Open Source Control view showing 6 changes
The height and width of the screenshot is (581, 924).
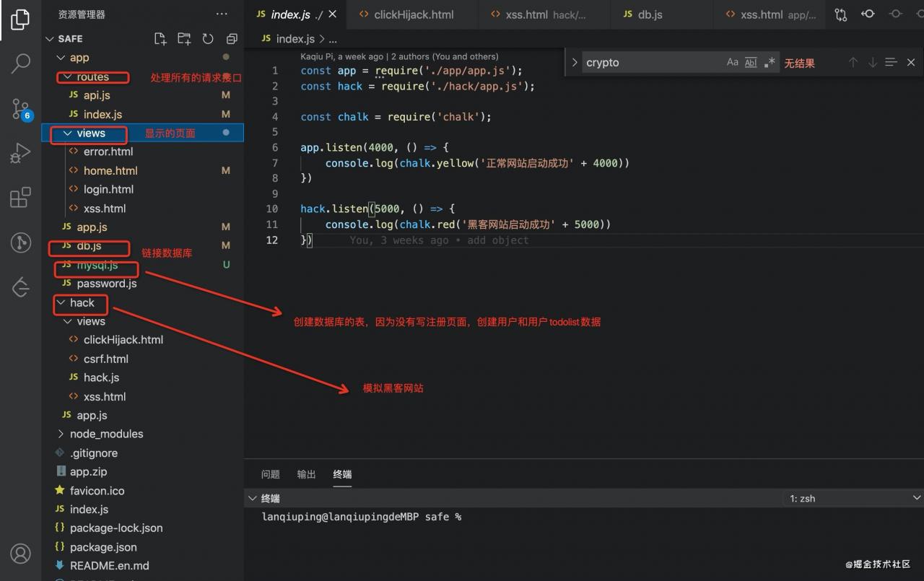click(x=20, y=108)
